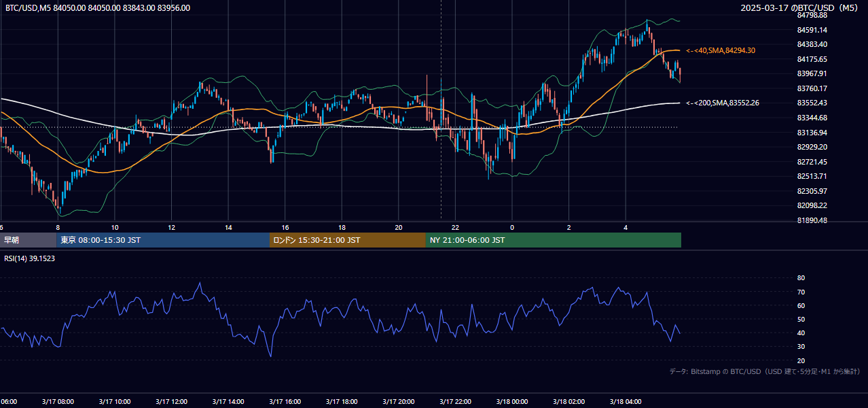This screenshot has height=408, width=868.
Task: Click the RSI(14) 39.1523 indicator label
Action: tap(30, 258)
